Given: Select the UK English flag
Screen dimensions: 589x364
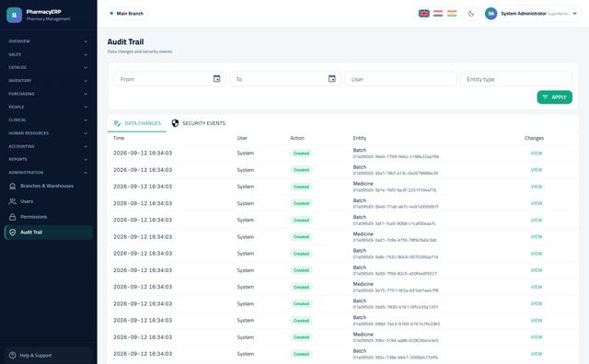Looking at the screenshot, I should [x=423, y=14].
